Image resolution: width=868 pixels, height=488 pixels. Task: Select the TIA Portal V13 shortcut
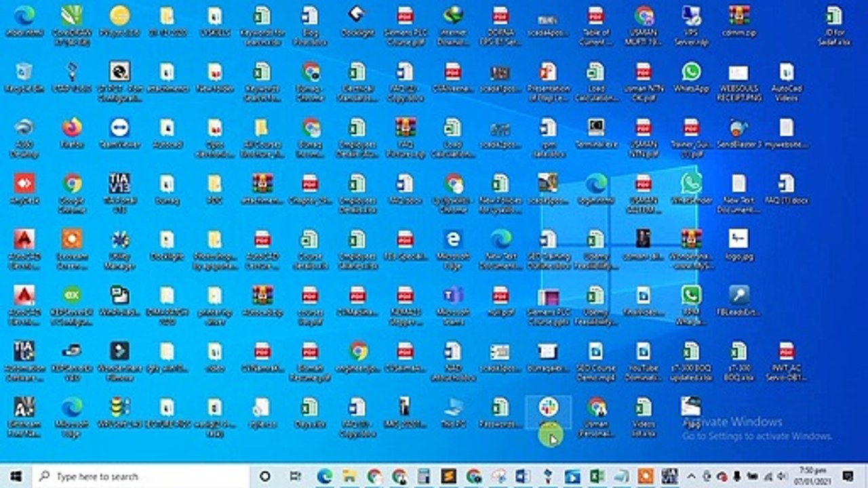pos(120,193)
